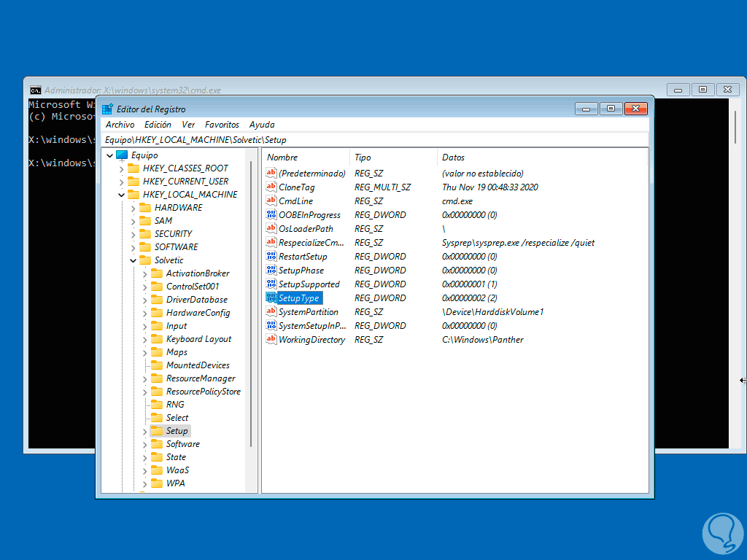The height and width of the screenshot is (560, 747).
Task: Select the HARDWARE folder icon
Action: click(145, 208)
